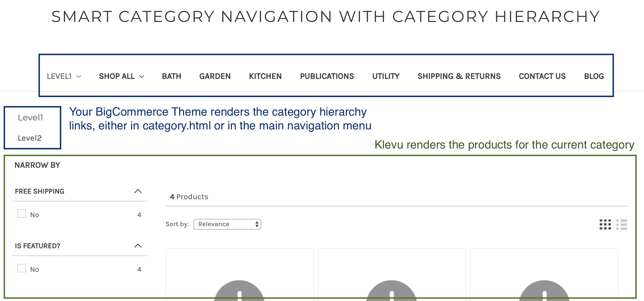This screenshot has width=644, height=301.
Task: Expand the Shop All navigation menu
Action: click(121, 76)
